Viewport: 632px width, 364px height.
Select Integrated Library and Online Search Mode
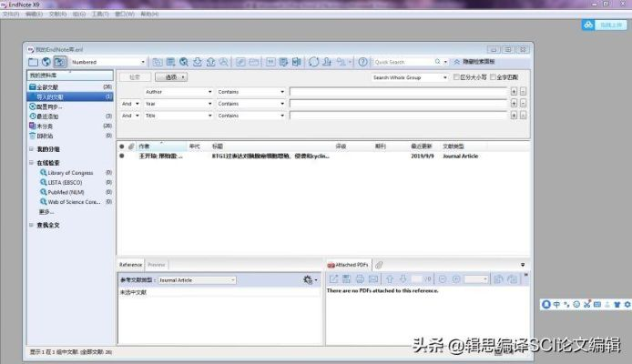pyautogui.click(x=60, y=62)
